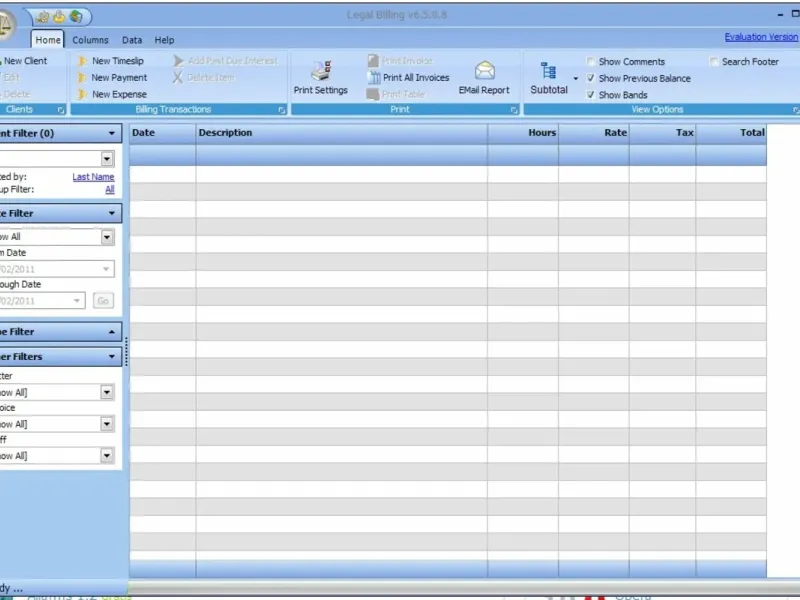Click the Print Invoice icon
800x600 pixels.
373,61
